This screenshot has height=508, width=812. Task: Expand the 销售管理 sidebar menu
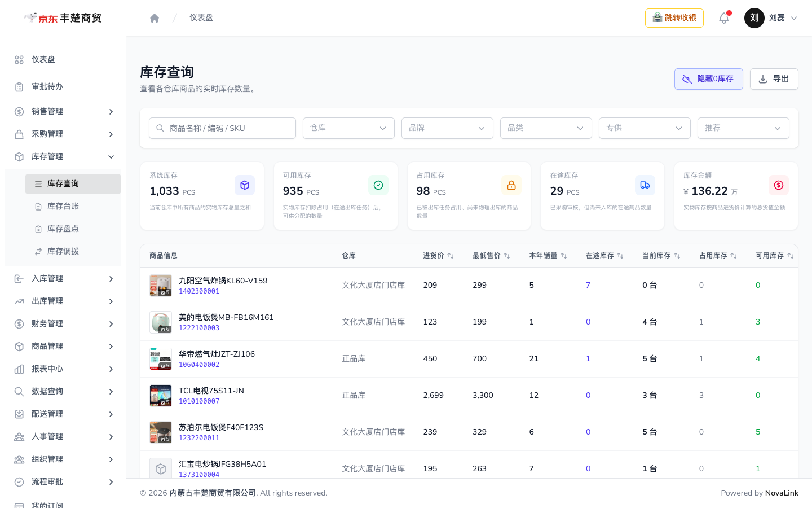(x=63, y=112)
